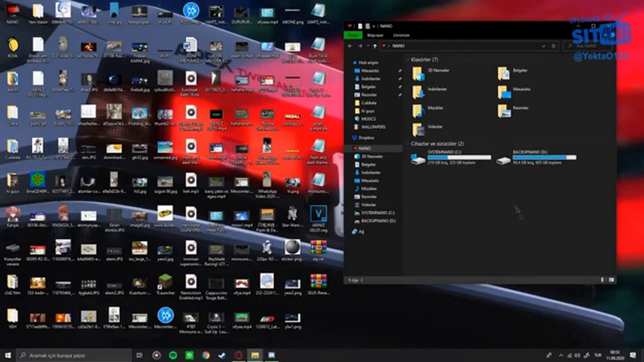Screen dimensions: 644x362
Task: Click the Up arrow in File Explorer
Action: click(375, 46)
